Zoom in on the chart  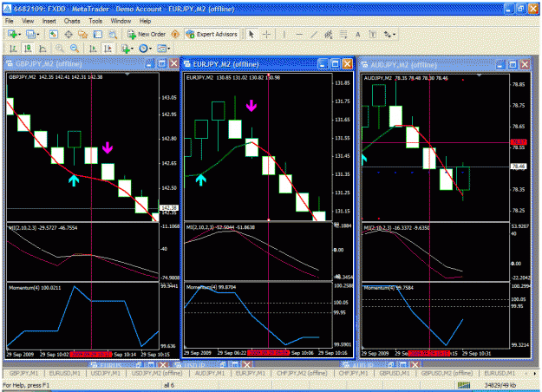(x=60, y=49)
